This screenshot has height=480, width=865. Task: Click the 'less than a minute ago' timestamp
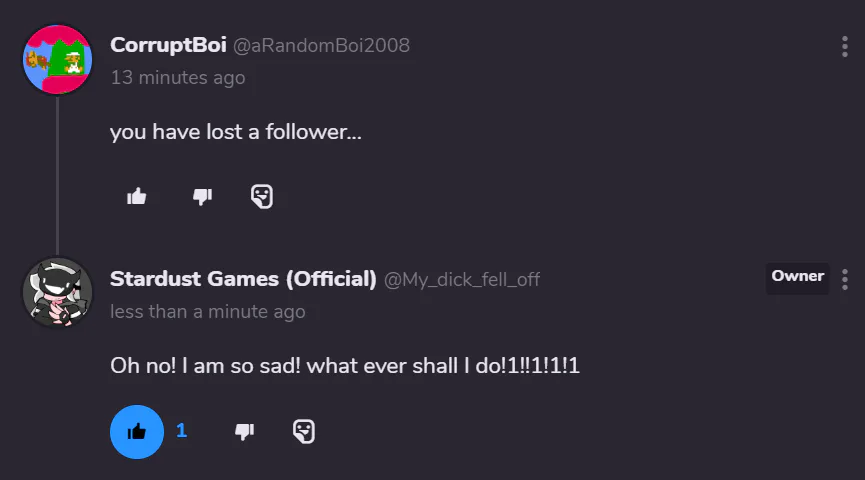207,311
